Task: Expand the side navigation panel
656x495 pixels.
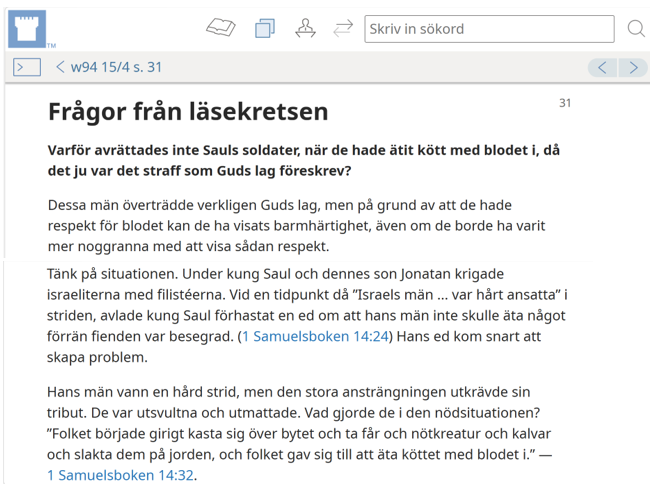Action: point(27,67)
